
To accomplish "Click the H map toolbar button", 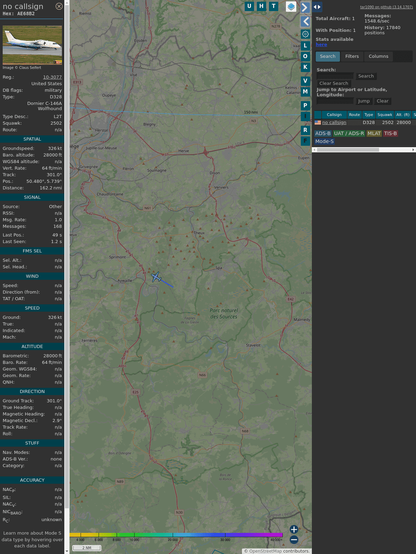I will tap(261, 6).
